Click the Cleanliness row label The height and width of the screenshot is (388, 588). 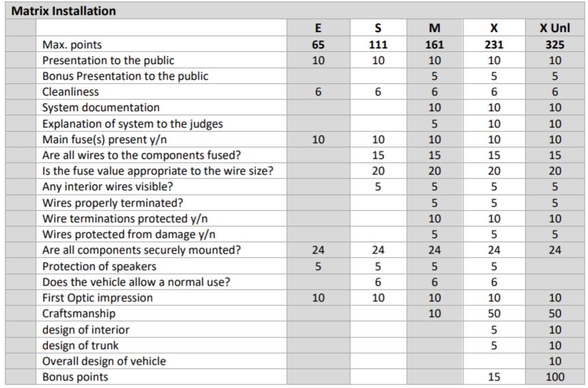click(71, 91)
